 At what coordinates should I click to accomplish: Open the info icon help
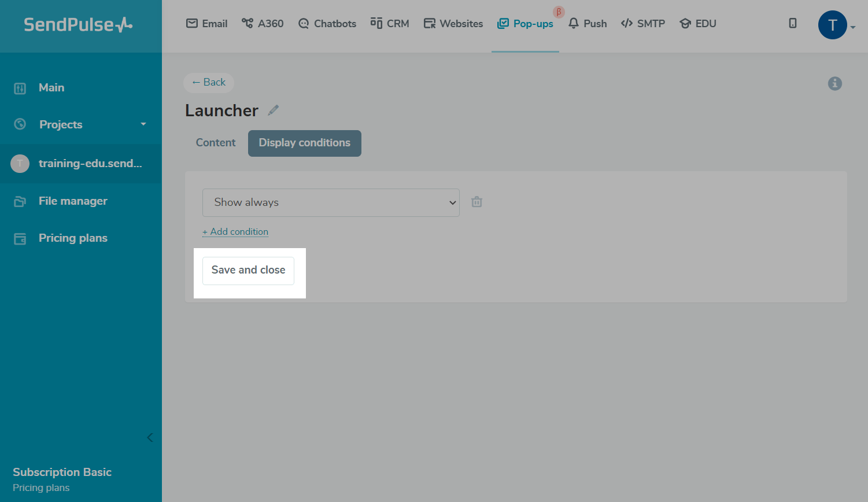pyautogui.click(x=834, y=83)
